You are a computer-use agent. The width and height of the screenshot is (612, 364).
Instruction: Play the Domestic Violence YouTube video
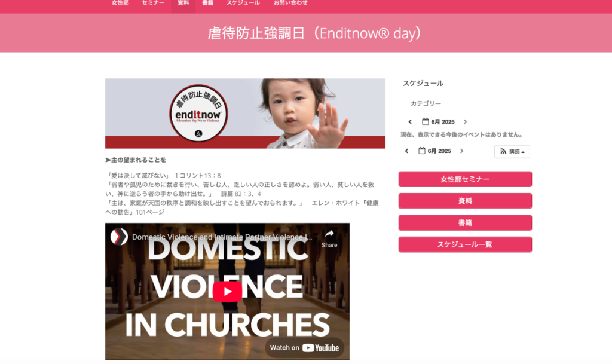[x=227, y=292]
